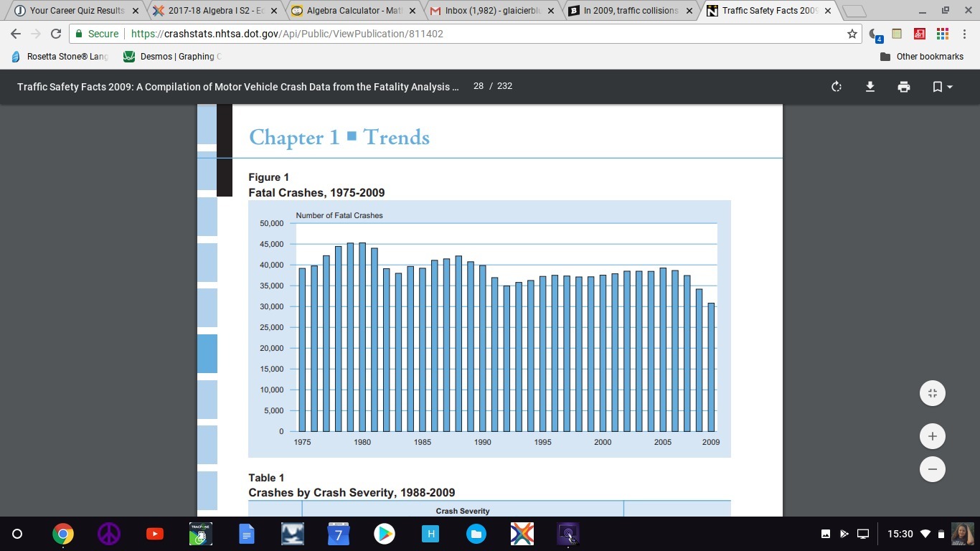The width and height of the screenshot is (980, 551).
Task: Print the Traffic Safety Facts PDF
Action: tap(904, 87)
